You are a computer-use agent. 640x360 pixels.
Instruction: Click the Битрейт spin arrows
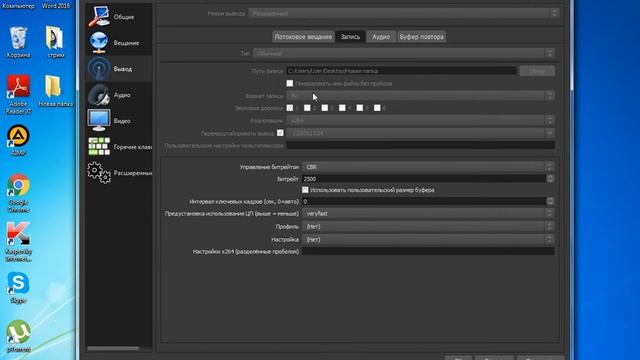pyautogui.click(x=550, y=179)
